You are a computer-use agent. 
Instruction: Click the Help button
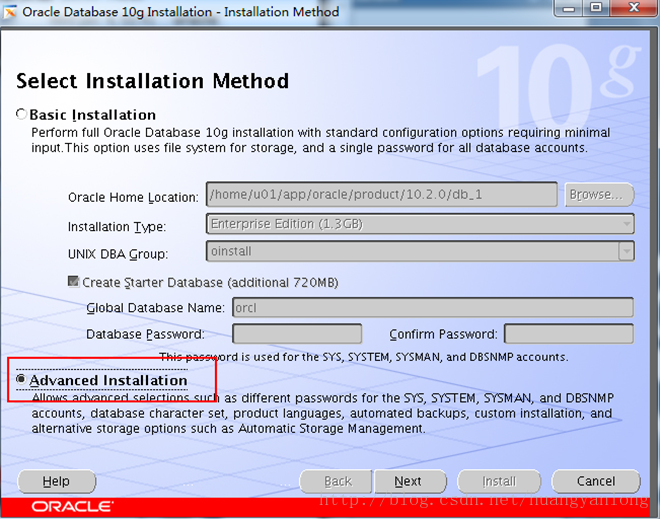tap(57, 481)
